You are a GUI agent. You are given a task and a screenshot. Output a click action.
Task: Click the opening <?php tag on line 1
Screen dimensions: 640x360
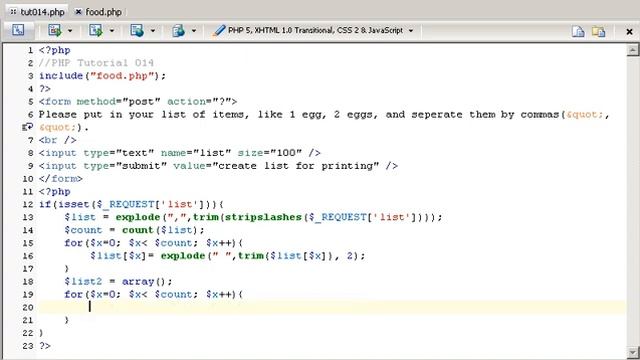tap(55, 50)
